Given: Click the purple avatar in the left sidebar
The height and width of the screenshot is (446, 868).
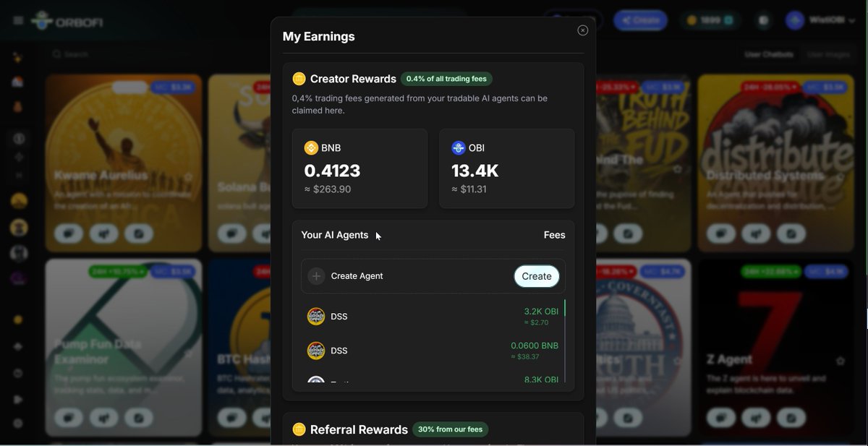Looking at the screenshot, I should 19,279.
